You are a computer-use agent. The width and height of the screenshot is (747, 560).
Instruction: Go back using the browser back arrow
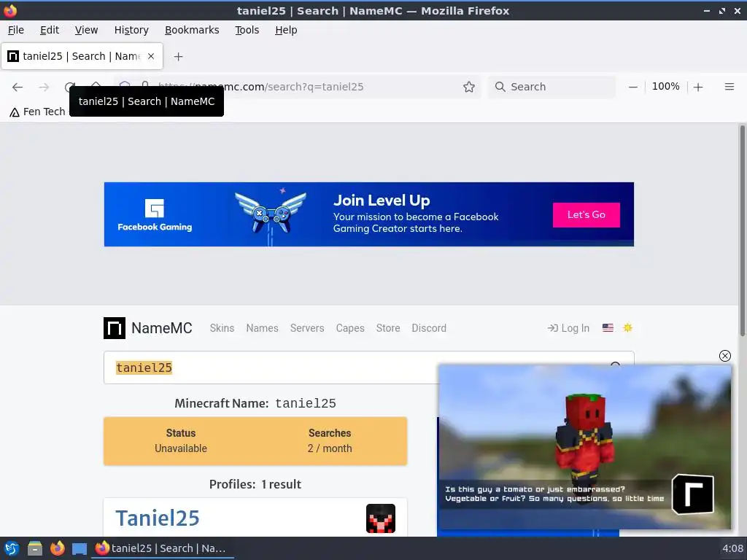[18, 87]
